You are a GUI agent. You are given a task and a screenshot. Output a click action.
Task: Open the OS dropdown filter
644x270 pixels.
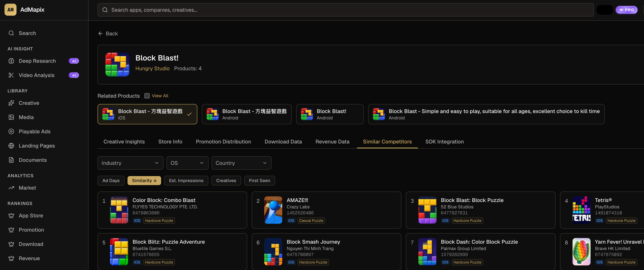[x=187, y=163]
